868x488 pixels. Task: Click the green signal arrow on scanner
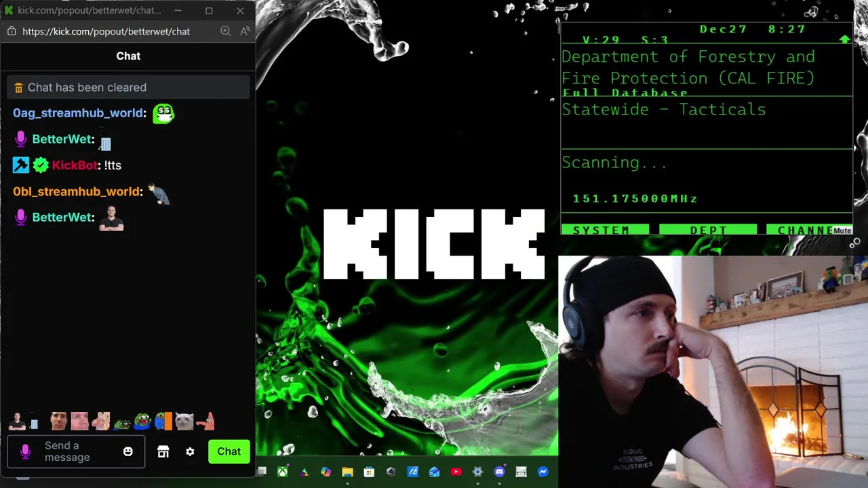844,40
